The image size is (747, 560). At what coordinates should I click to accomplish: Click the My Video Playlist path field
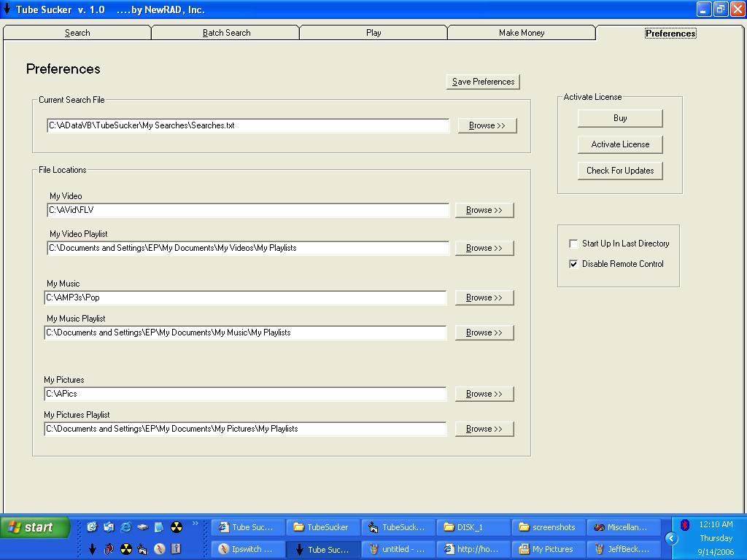pyautogui.click(x=248, y=248)
